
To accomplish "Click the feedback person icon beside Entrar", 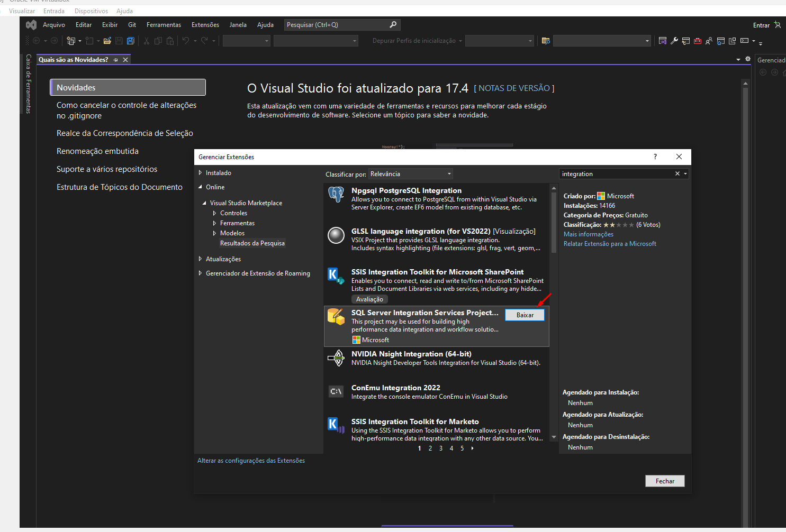I will tap(777, 25).
